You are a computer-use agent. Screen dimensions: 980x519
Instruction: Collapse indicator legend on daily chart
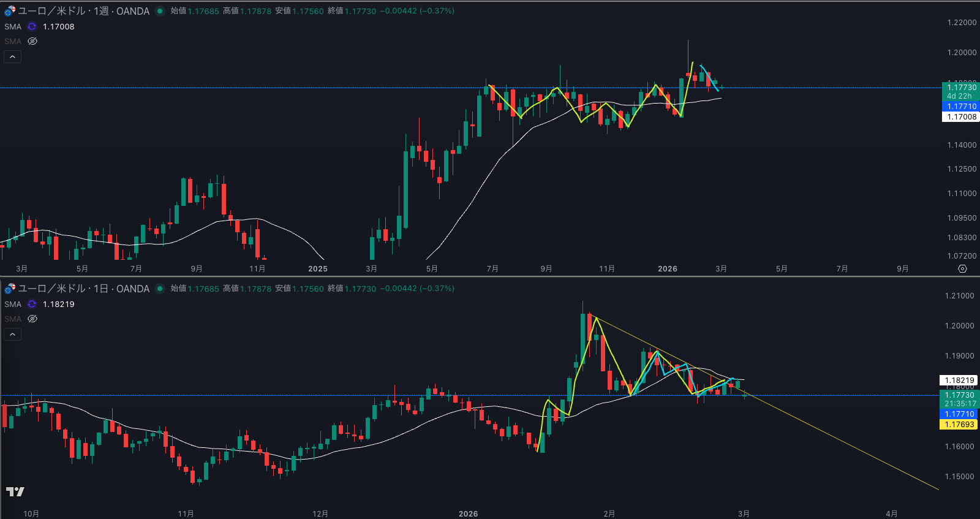pos(12,335)
